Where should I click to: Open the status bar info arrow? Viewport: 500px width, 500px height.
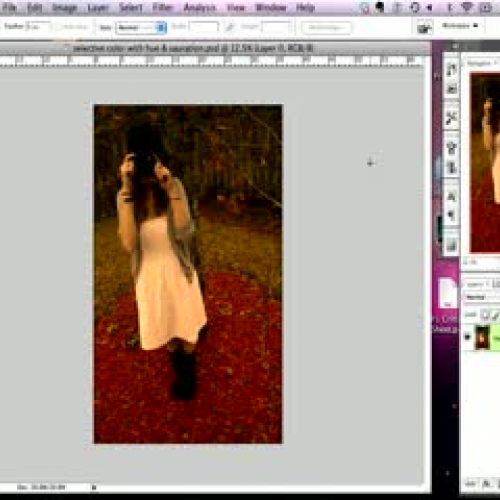pos(94,488)
